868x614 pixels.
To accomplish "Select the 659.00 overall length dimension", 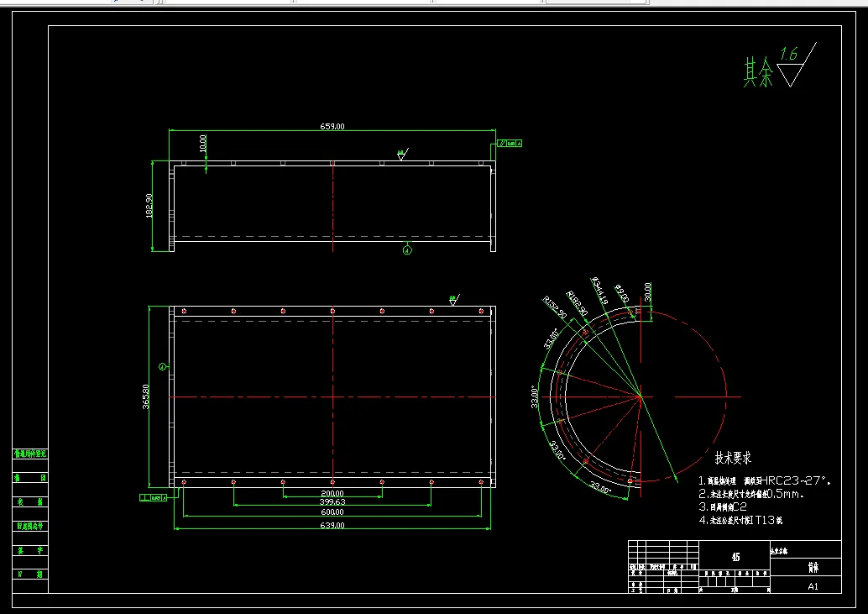I will 332,126.
